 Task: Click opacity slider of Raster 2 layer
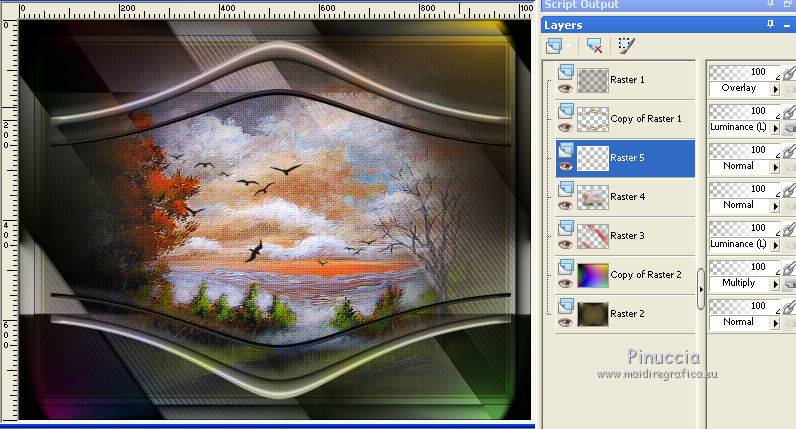coord(744,307)
